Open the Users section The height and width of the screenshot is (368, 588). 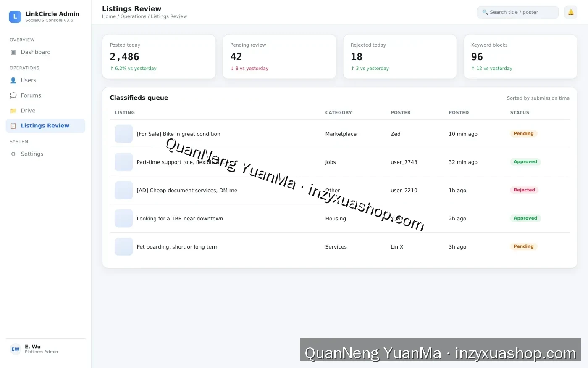[45, 80]
